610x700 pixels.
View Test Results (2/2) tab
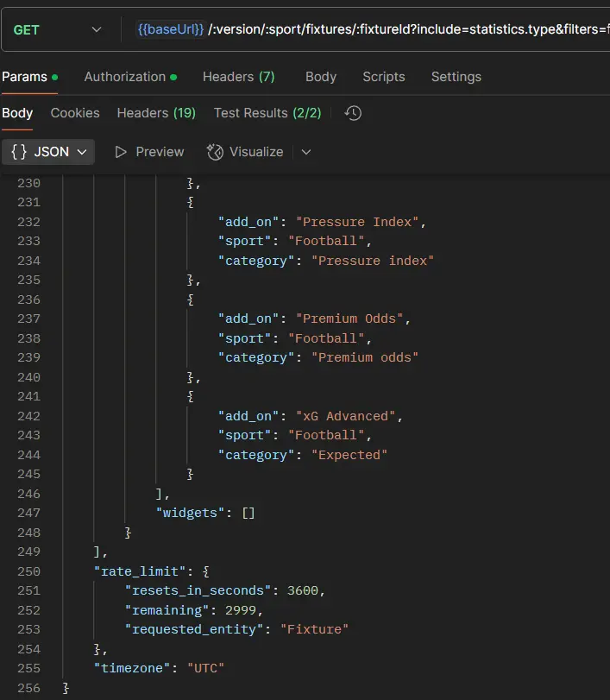[x=267, y=113]
